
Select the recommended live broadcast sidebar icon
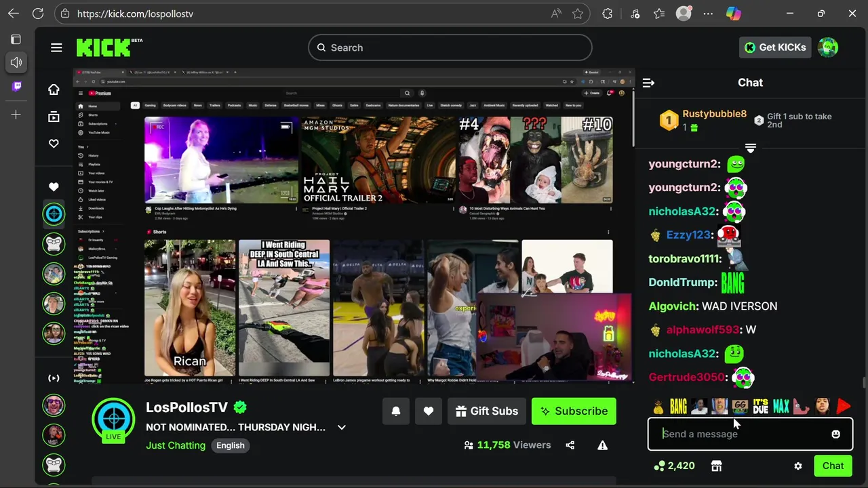[x=54, y=378]
